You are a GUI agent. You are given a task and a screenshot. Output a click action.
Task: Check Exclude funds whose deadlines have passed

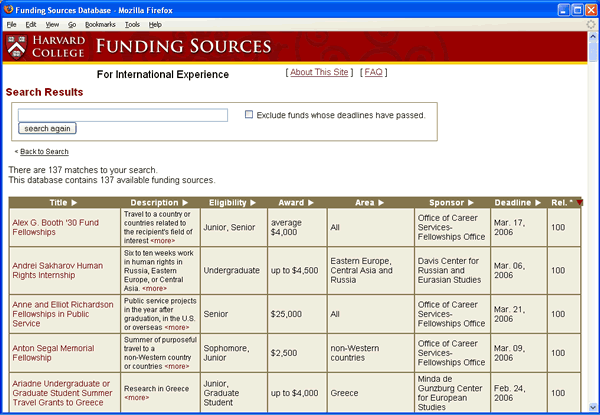tap(249, 114)
